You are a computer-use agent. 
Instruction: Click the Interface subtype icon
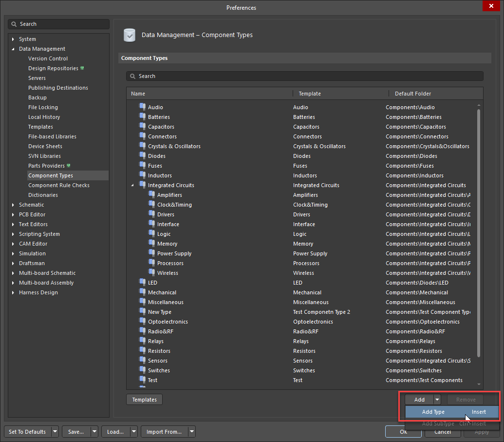coord(152,224)
